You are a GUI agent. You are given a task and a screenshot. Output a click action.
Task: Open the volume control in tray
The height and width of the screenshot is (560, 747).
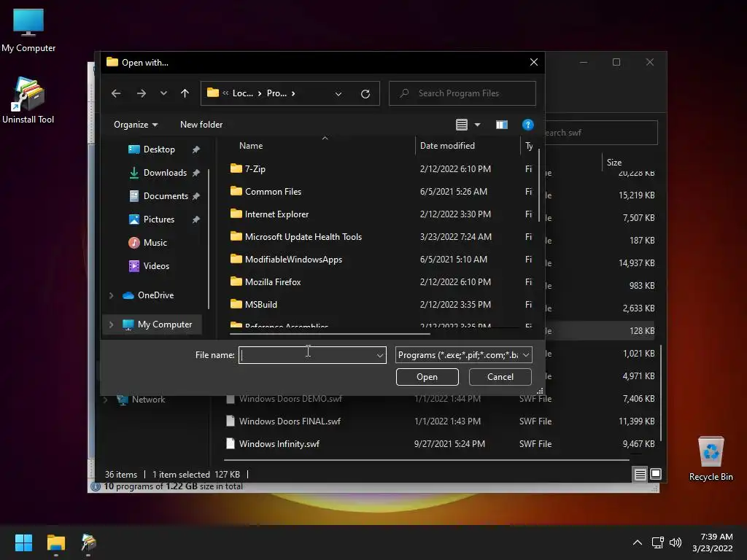(x=676, y=542)
